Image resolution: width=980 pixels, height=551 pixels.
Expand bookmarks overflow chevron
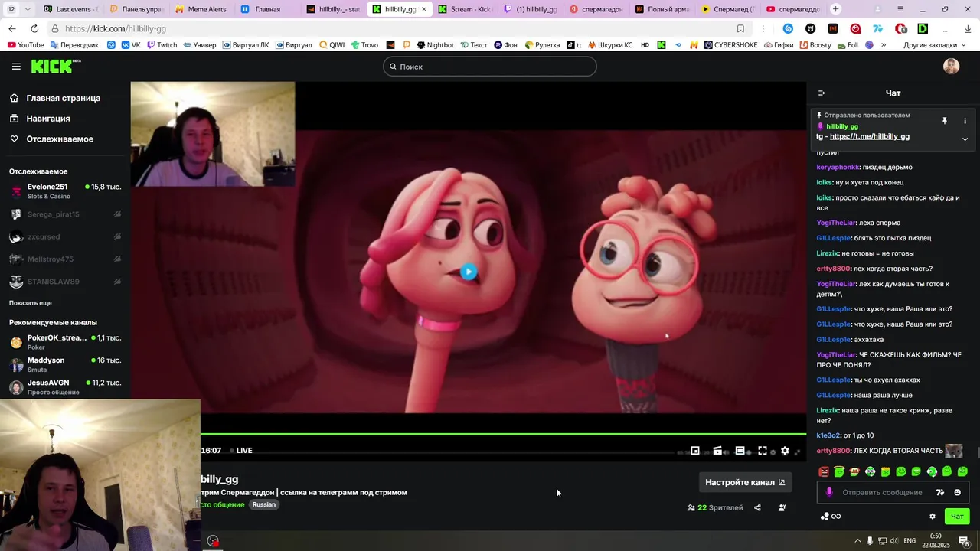tap(884, 45)
